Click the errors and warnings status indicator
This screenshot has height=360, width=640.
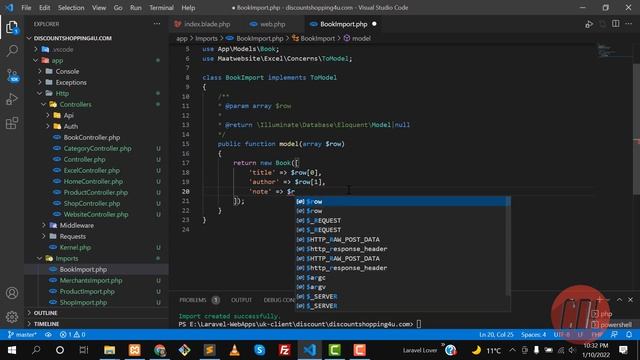tap(73, 335)
